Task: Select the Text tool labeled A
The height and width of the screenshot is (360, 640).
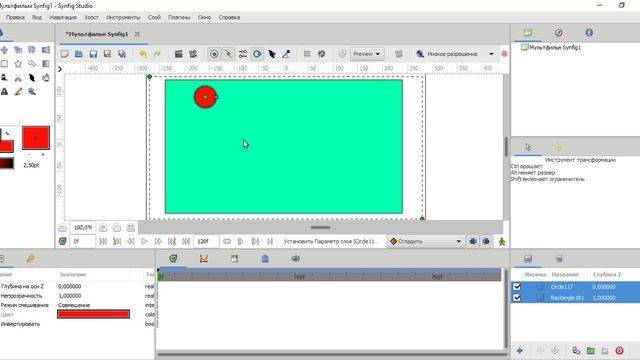Action: point(4,91)
